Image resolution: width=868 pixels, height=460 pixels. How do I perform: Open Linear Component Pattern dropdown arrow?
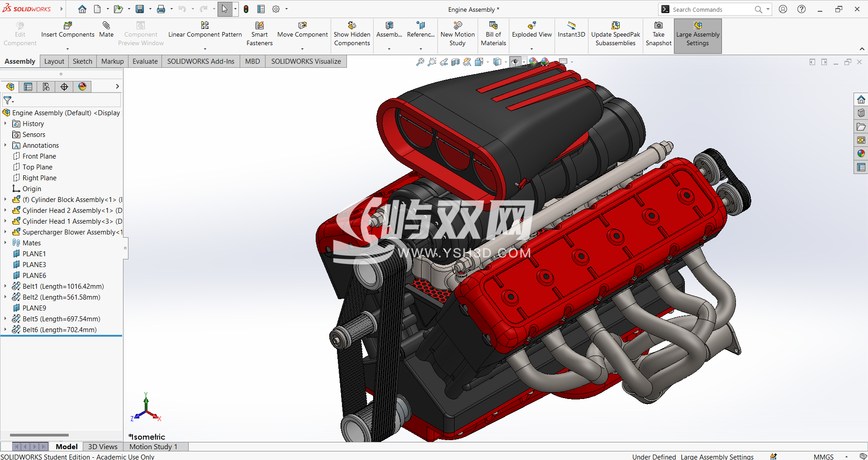[x=205, y=49]
